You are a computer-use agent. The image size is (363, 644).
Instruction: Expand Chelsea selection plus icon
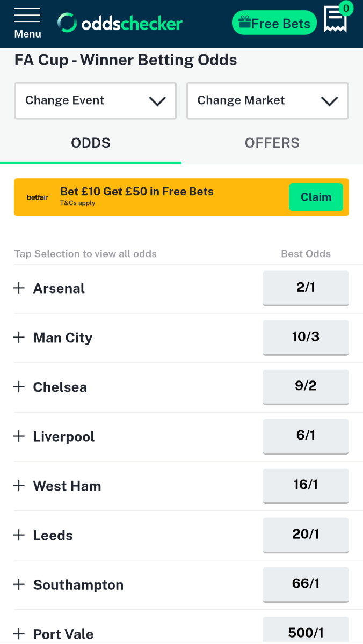pos(19,387)
